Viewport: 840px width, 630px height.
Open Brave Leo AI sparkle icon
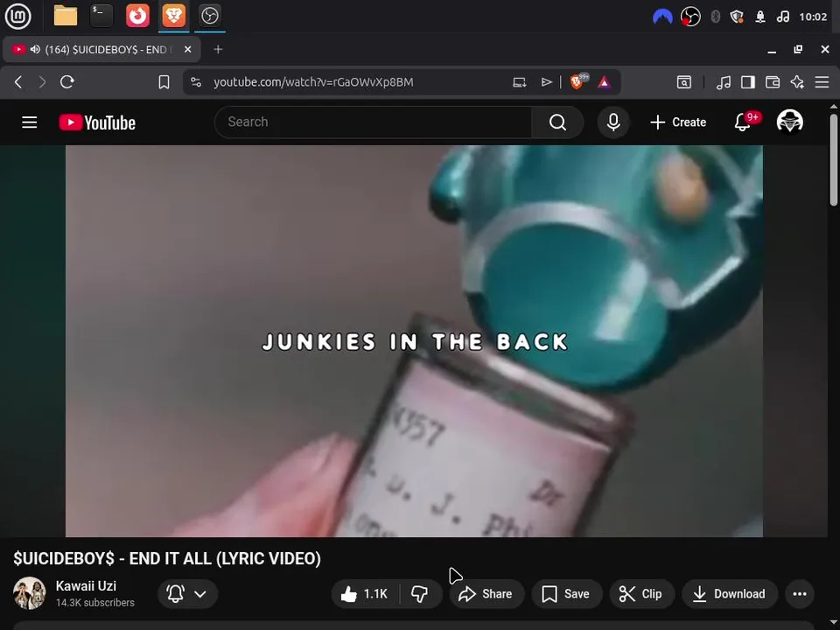pos(797,82)
